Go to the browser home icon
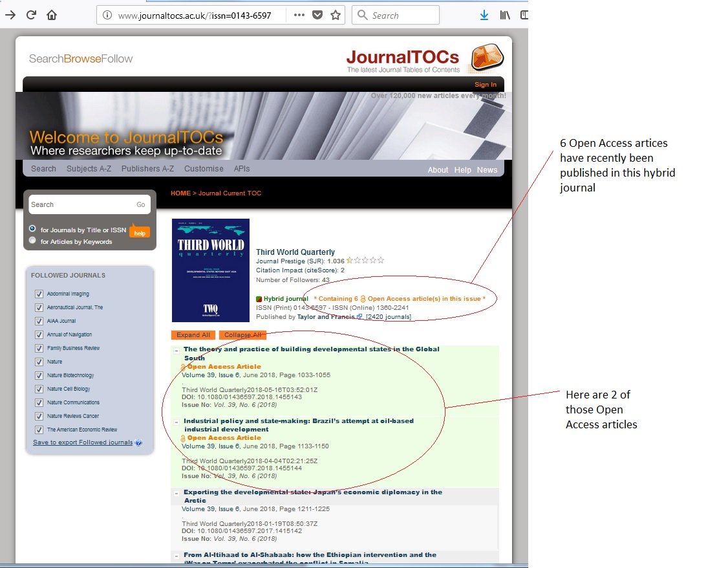Image resolution: width=728 pixels, height=568 pixels. tap(52, 15)
